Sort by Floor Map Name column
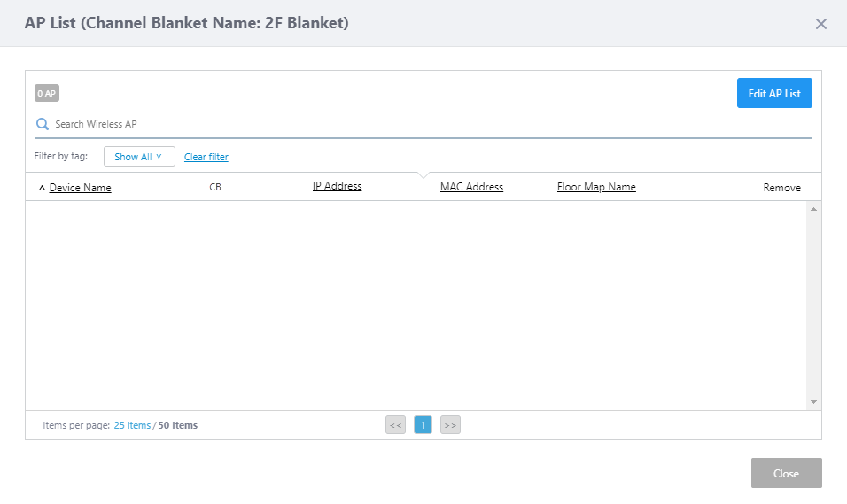847x504 pixels. [x=596, y=187]
